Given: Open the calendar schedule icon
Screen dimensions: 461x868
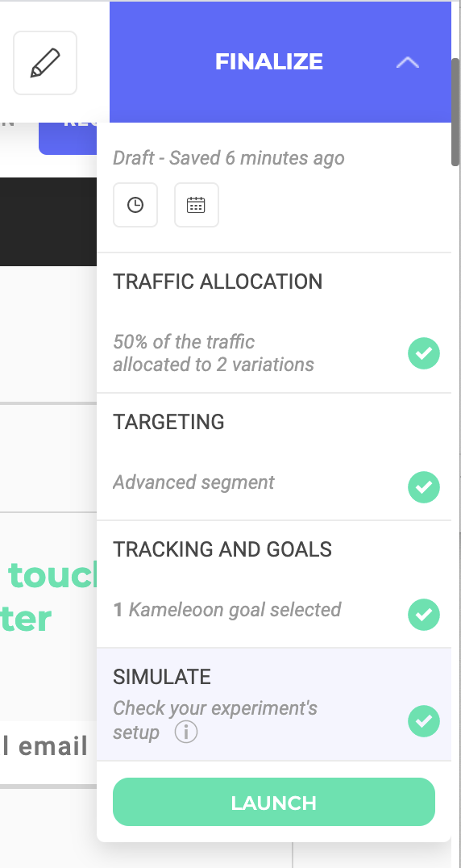Looking at the screenshot, I should [x=196, y=205].
